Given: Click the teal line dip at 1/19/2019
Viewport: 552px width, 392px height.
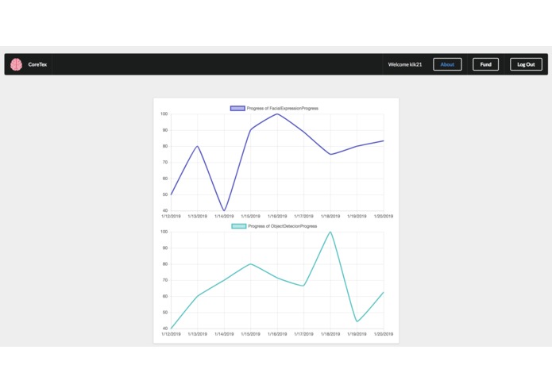Looking at the screenshot, I should (x=357, y=321).
